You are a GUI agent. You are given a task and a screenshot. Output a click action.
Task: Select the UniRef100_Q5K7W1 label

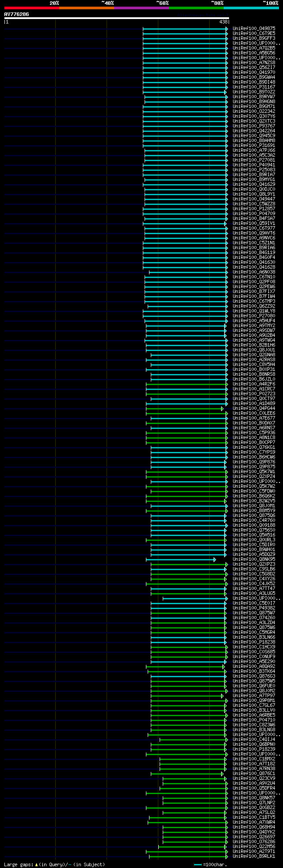pyautogui.click(x=254, y=472)
